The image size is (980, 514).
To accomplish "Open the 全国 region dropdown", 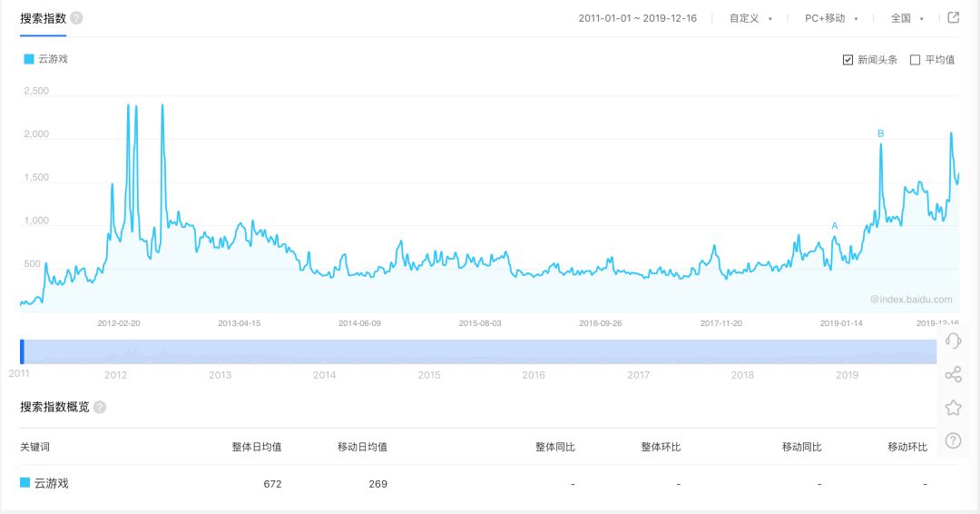I will (x=906, y=18).
